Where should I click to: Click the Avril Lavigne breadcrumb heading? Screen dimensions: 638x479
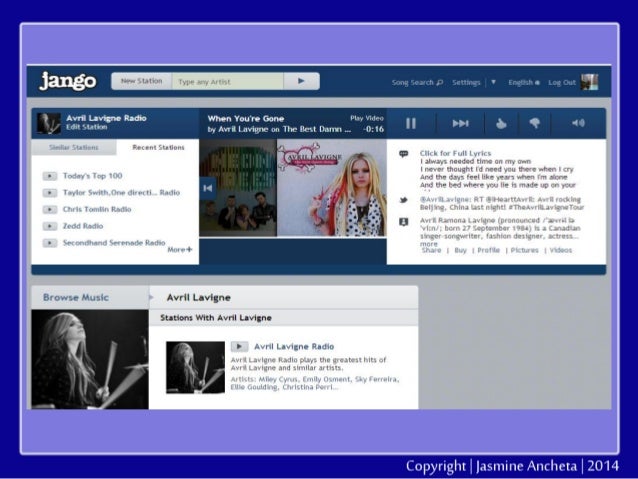[199, 297]
